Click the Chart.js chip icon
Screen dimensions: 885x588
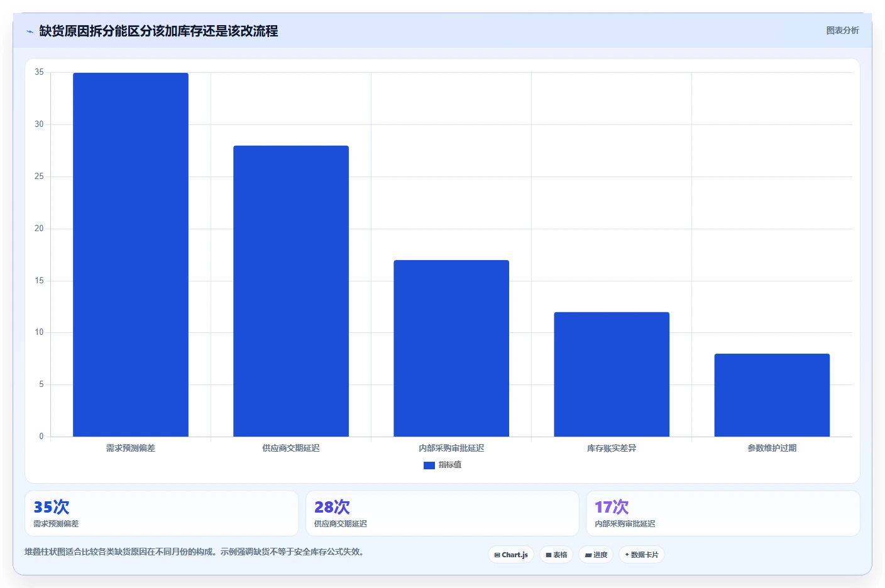pyautogui.click(x=497, y=555)
